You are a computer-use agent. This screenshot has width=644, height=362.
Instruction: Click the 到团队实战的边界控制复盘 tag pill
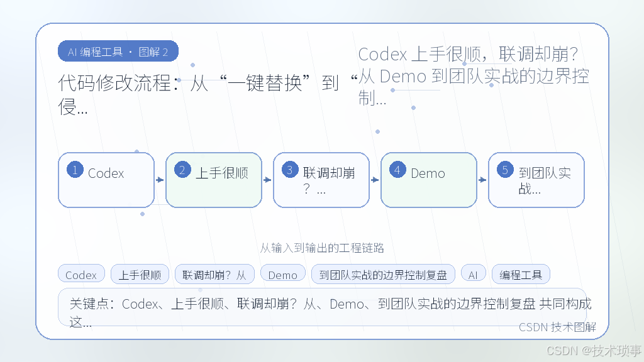coord(383,274)
